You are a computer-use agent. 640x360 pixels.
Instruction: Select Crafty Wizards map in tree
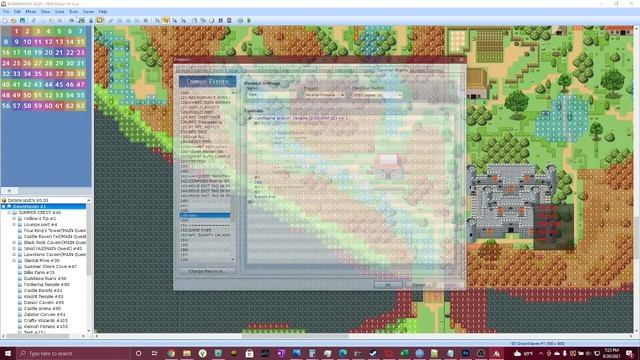(x=45, y=321)
